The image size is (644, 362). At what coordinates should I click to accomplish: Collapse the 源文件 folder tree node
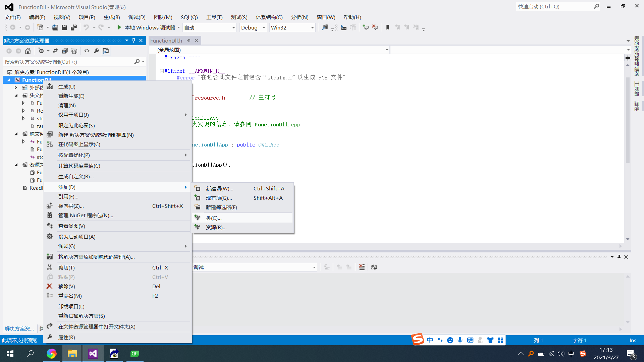click(16, 134)
